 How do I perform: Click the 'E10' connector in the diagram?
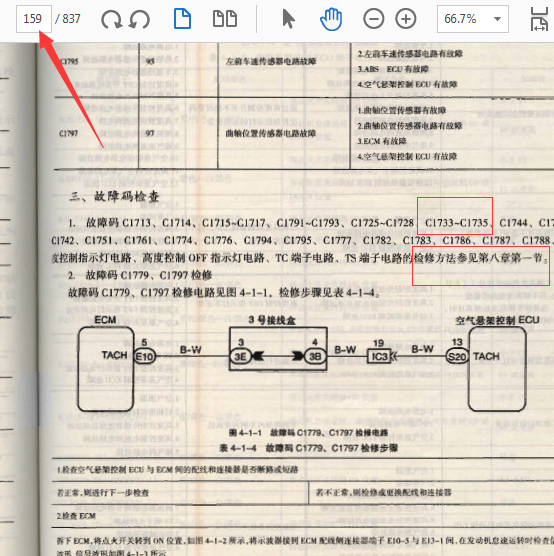coord(144,356)
